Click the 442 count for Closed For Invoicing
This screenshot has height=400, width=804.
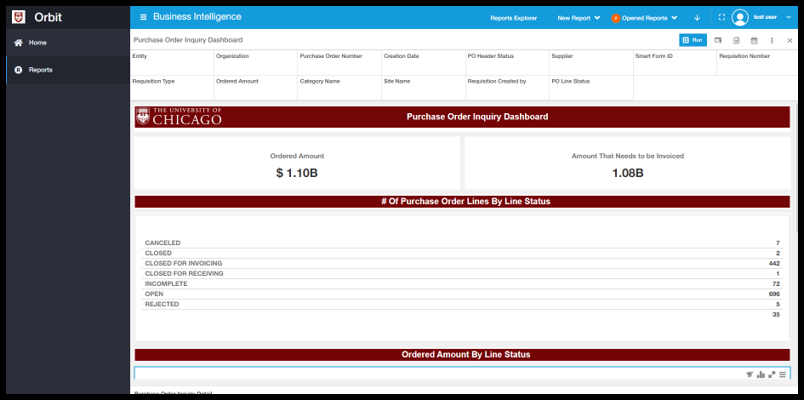pyautogui.click(x=775, y=264)
